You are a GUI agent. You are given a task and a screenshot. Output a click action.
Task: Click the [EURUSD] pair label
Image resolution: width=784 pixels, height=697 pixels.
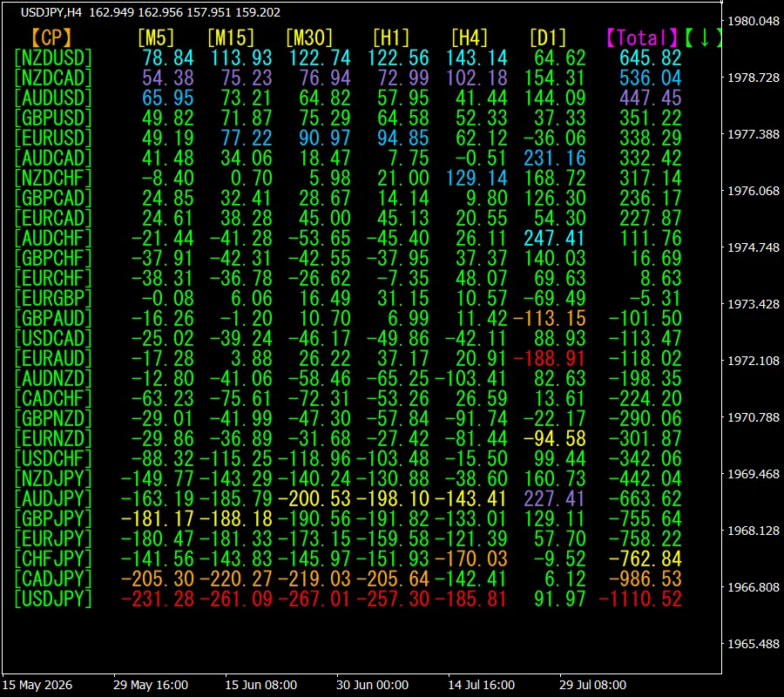click(x=53, y=138)
